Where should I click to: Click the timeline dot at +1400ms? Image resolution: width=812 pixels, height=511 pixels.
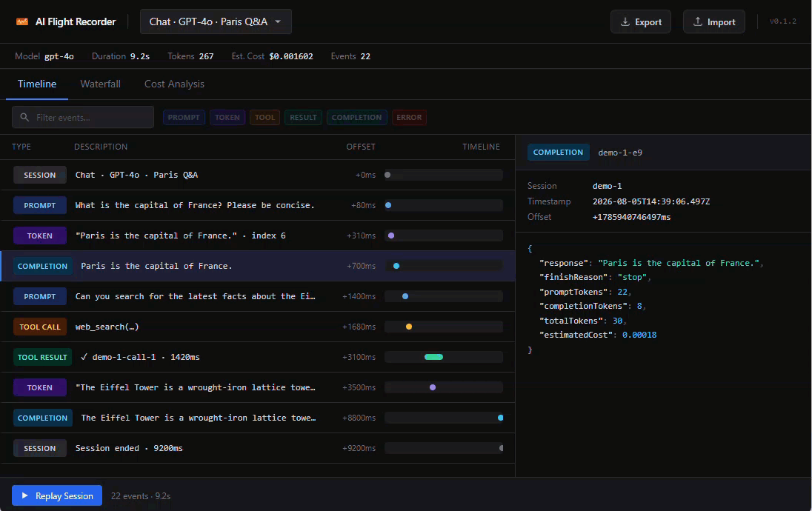[x=405, y=296]
